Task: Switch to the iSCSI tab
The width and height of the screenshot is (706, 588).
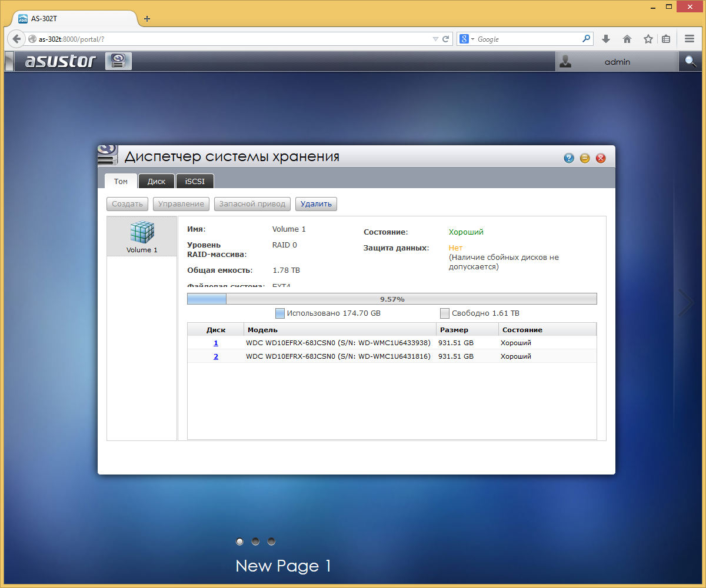Action: point(195,181)
